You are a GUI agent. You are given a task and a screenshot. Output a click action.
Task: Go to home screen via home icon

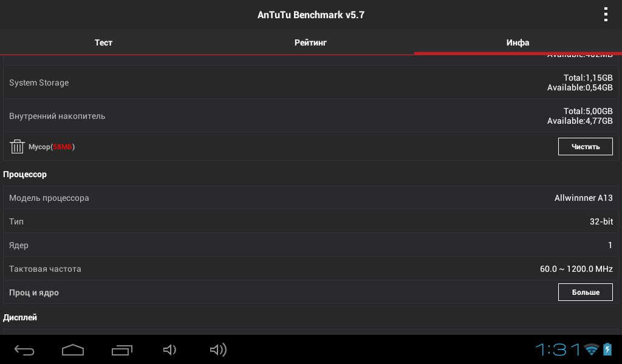[x=73, y=349]
